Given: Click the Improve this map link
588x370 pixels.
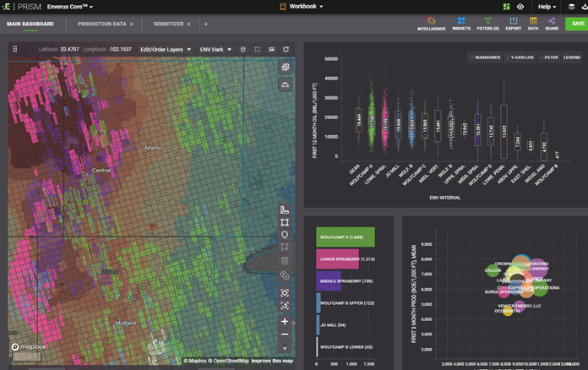Looking at the screenshot, I should [270, 362].
